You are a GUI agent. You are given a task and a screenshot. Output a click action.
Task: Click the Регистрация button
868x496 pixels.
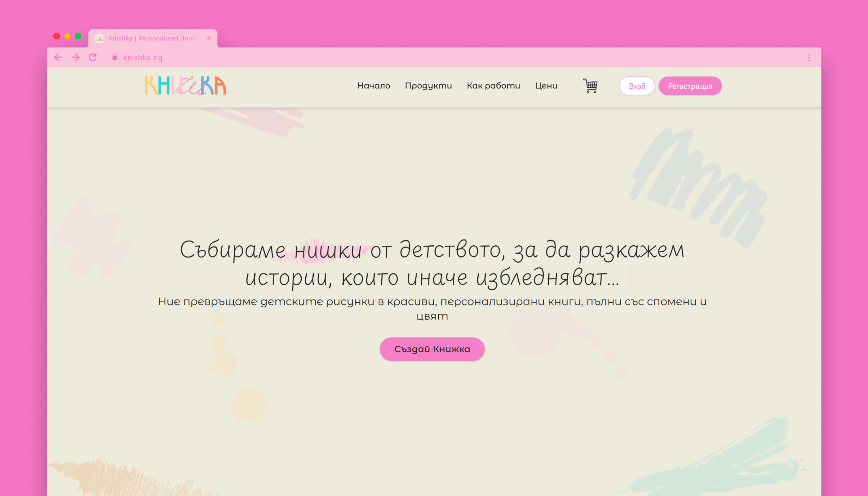(690, 86)
